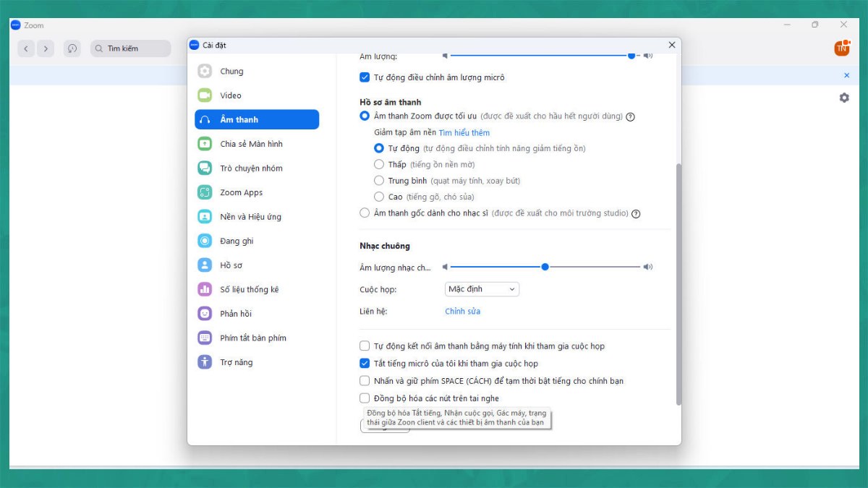The height and width of the screenshot is (488, 868).
Task: Open the Trợ năng accessibility icon
Action: [x=205, y=362]
